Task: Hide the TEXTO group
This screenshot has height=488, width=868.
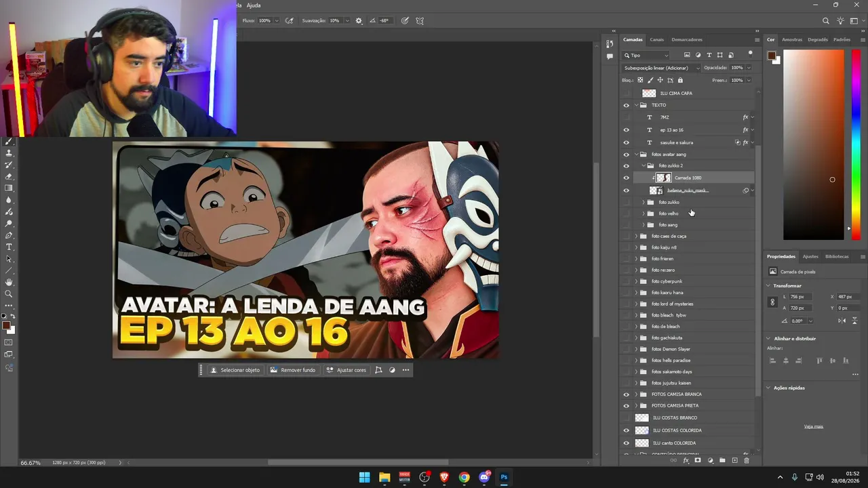Action: pos(626,105)
